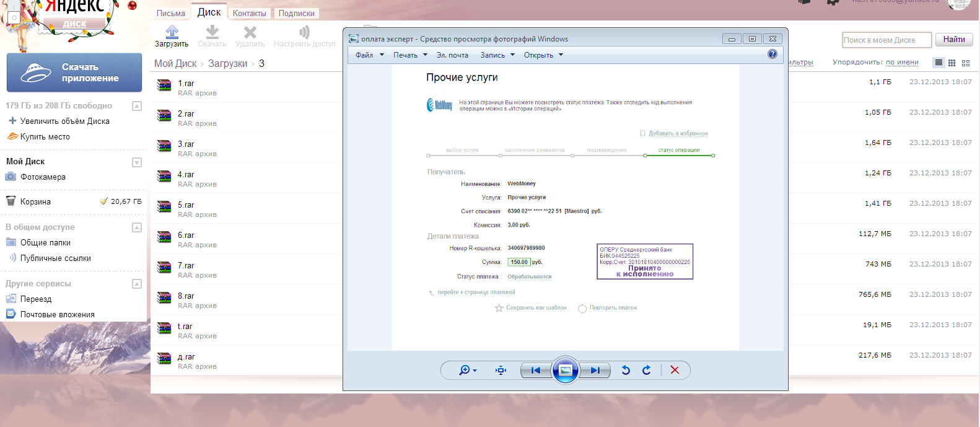Expand the Мой Диск section arrow
This screenshot has width=980, height=427.
point(137,162)
